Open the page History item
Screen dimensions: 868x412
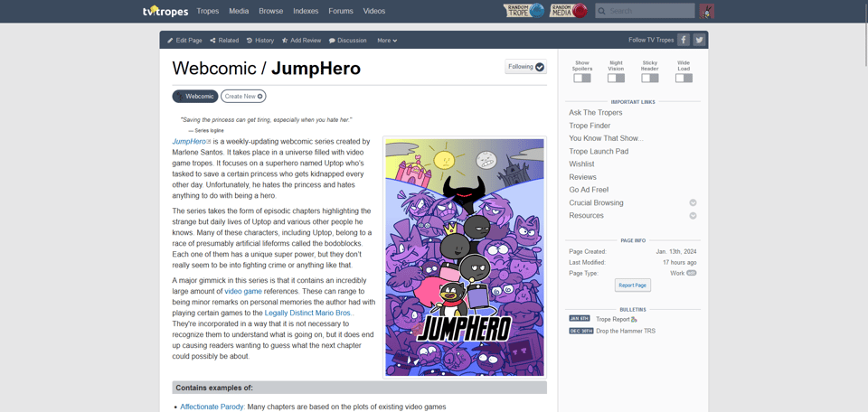coord(259,41)
